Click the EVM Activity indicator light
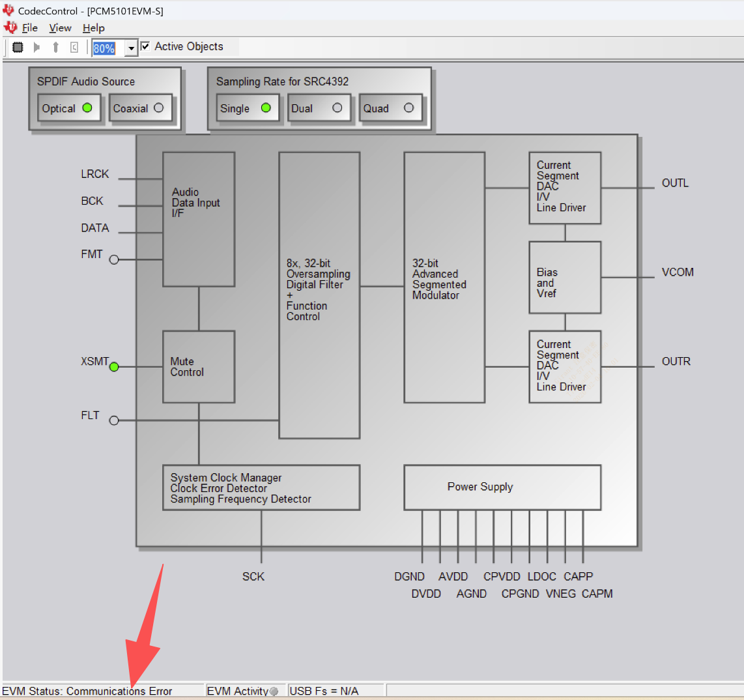The height and width of the screenshot is (700, 744). tap(274, 692)
